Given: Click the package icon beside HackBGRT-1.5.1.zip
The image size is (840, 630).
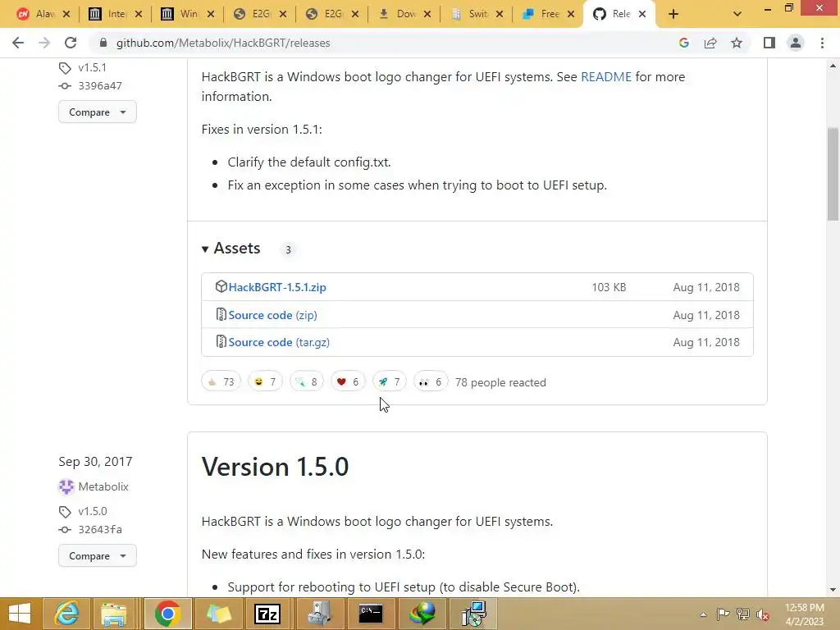Looking at the screenshot, I should (221, 286).
